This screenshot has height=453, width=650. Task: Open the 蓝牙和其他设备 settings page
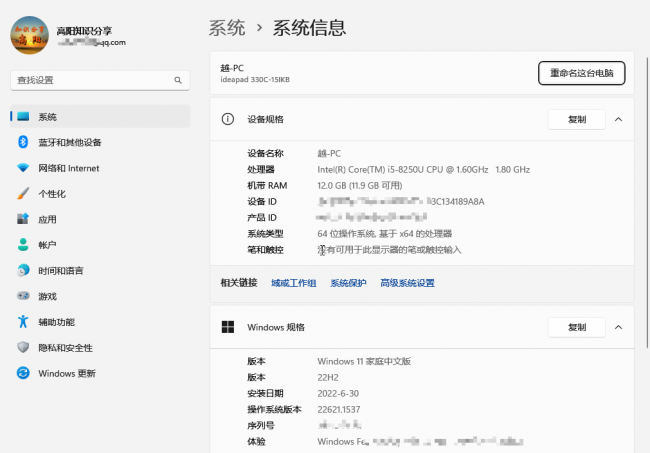pyautogui.click(x=100, y=142)
